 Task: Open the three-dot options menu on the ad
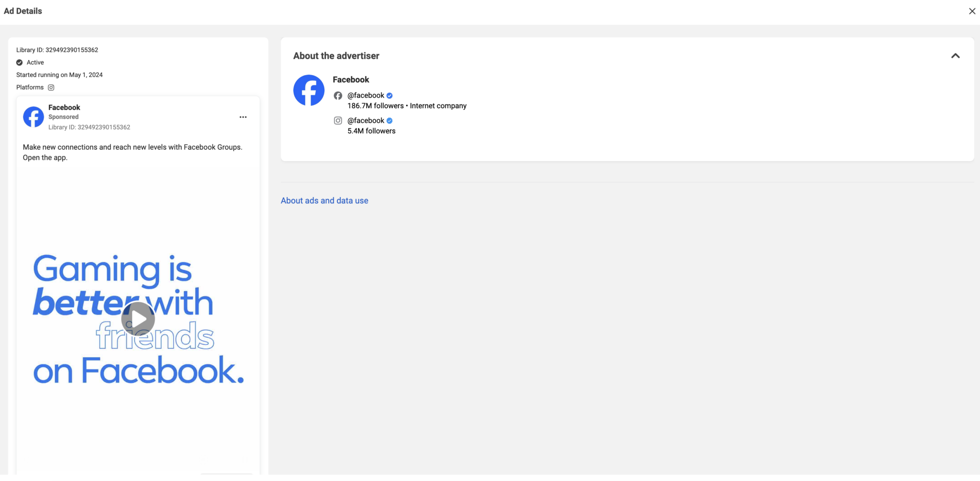pos(243,117)
